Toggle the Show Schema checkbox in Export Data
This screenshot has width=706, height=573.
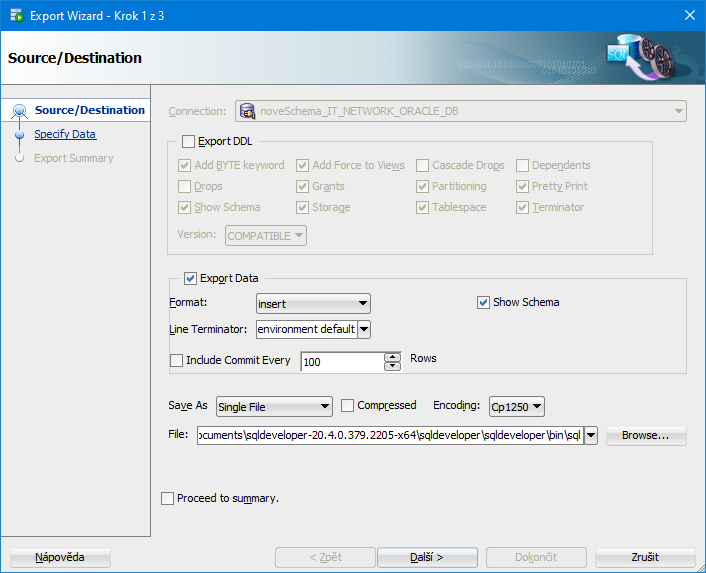(x=484, y=302)
